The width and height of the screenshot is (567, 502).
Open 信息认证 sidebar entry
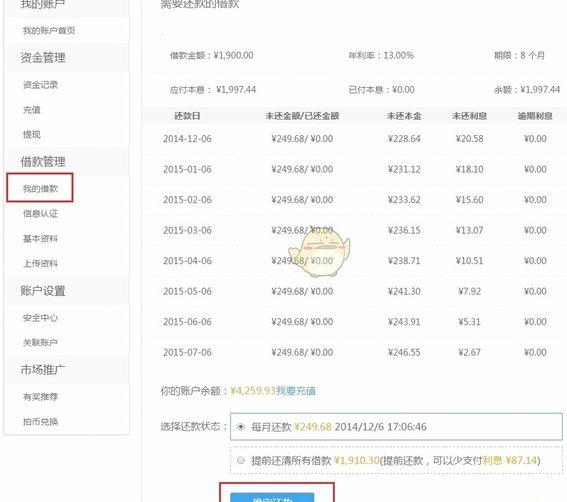pyautogui.click(x=40, y=213)
